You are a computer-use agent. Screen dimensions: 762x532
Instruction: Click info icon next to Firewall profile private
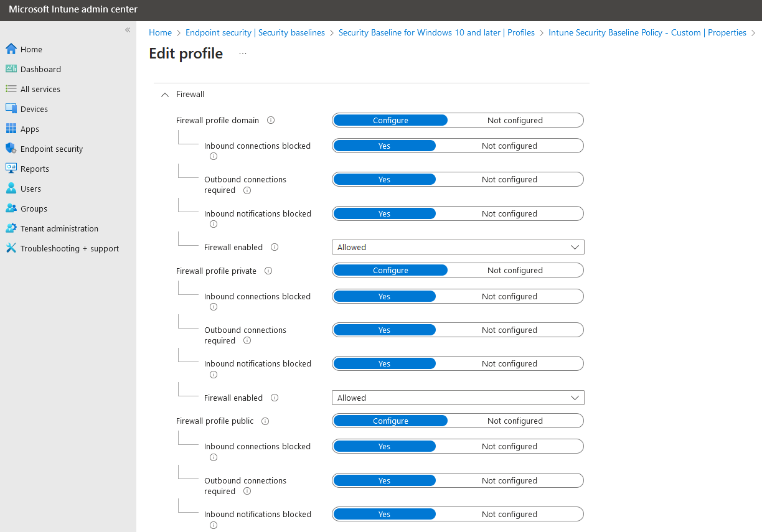pyautogui.click(x=268, y=271)
